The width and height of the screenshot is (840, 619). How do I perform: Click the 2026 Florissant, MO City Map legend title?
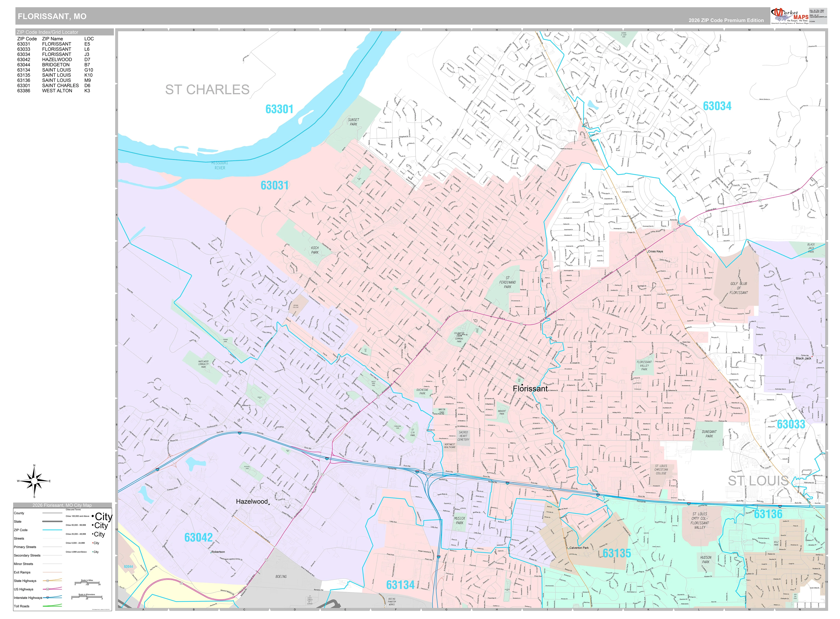(x=62, y=506)
